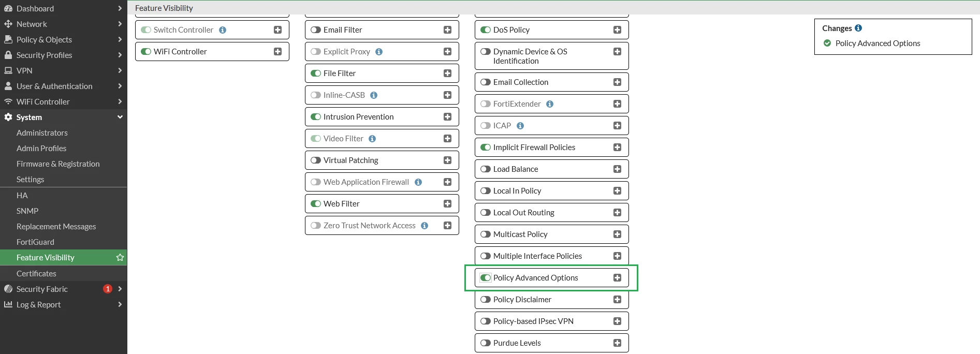980x354 pixels.
Task: Turn off Intrusion Prevention toggle
Action: pyautogui.click(x=316, y=117)
